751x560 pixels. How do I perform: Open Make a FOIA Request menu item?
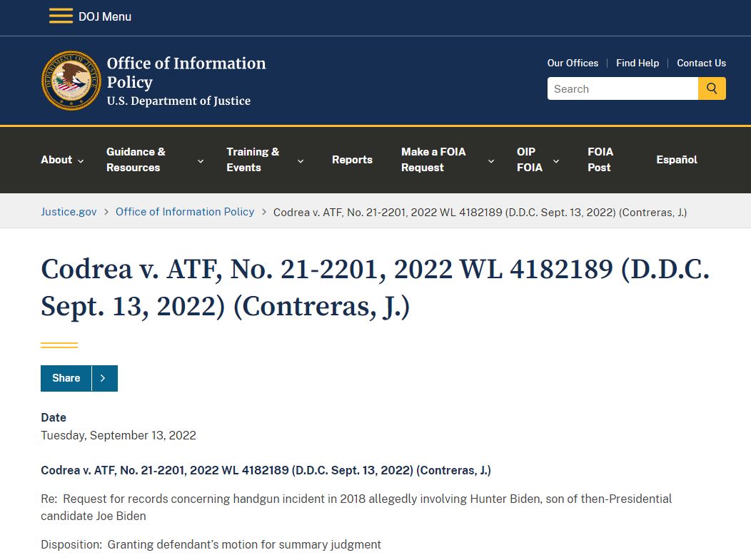tap(433, 160)
